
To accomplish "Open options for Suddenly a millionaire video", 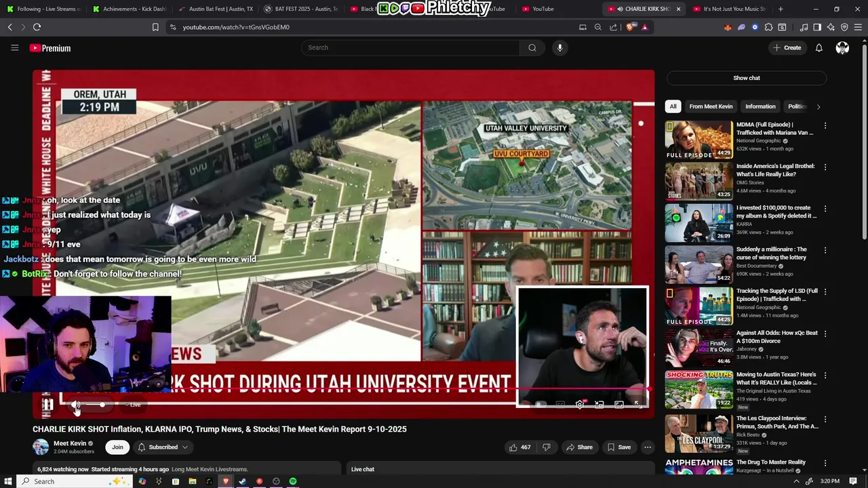I will click(x=825, y=250).
